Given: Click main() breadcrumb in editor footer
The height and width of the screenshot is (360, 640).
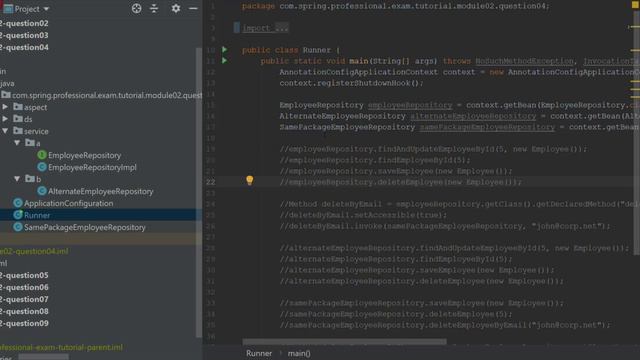Looking at the screenshot, I should 299,353.
